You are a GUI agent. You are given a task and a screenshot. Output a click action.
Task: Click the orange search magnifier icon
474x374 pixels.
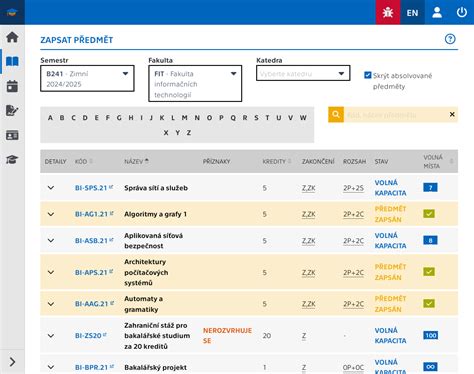[x=336, y=115]
